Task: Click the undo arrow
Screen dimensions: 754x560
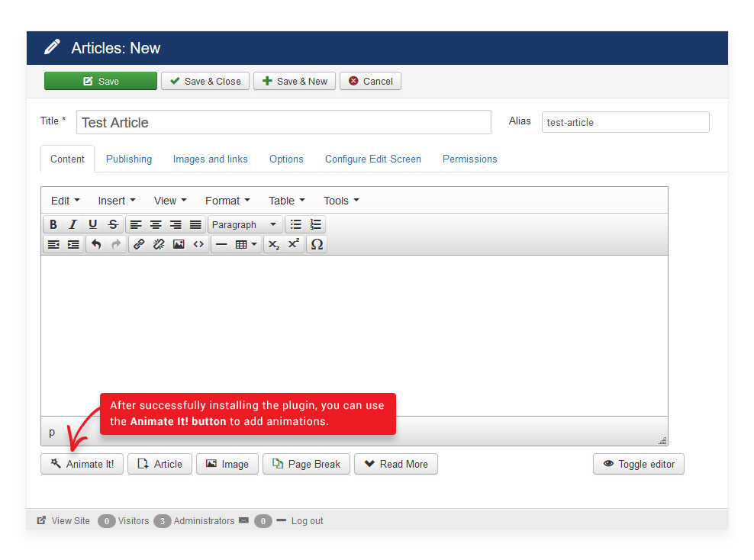Action: tap(96, 245)
